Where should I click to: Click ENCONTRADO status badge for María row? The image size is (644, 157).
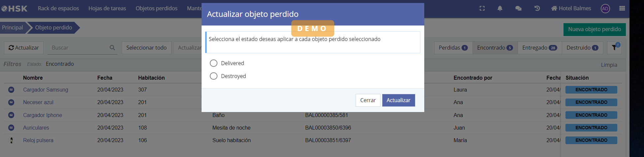(x=591, y=140)
